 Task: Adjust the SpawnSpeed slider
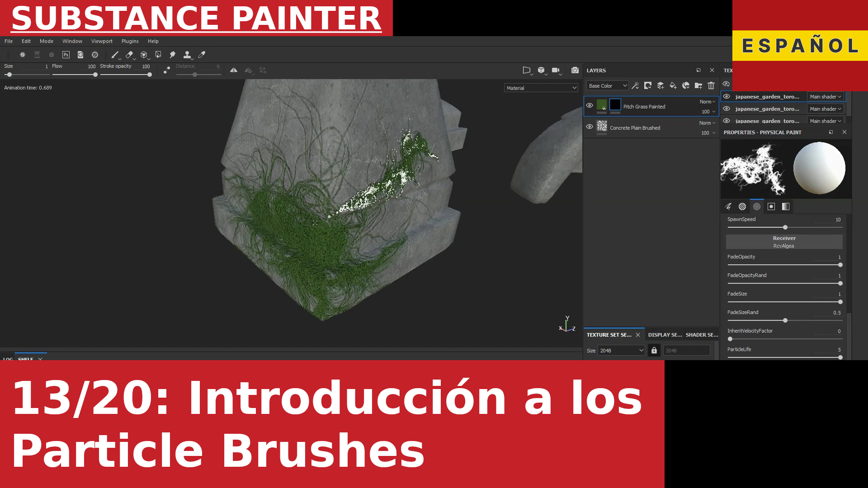click(785, 227)
